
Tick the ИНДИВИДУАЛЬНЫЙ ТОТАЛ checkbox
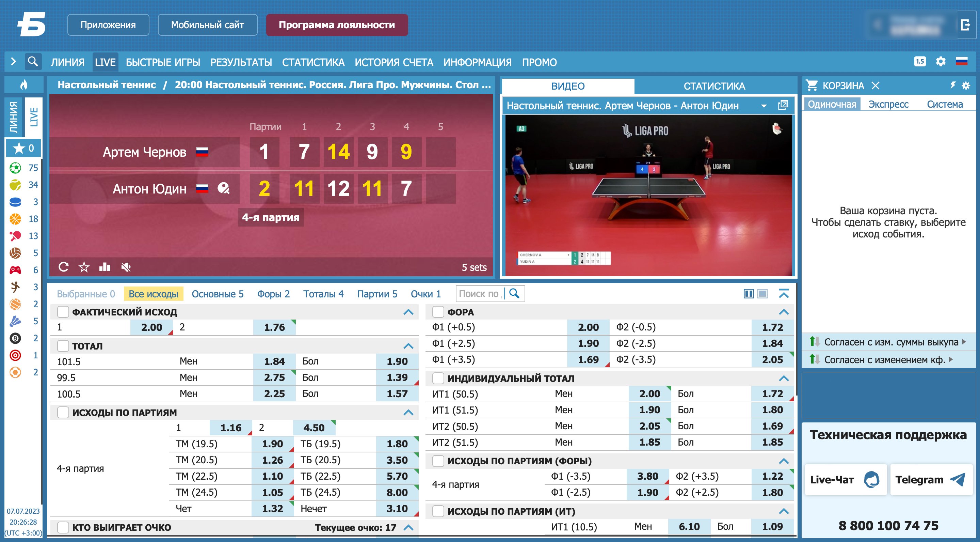pos(438,378)
